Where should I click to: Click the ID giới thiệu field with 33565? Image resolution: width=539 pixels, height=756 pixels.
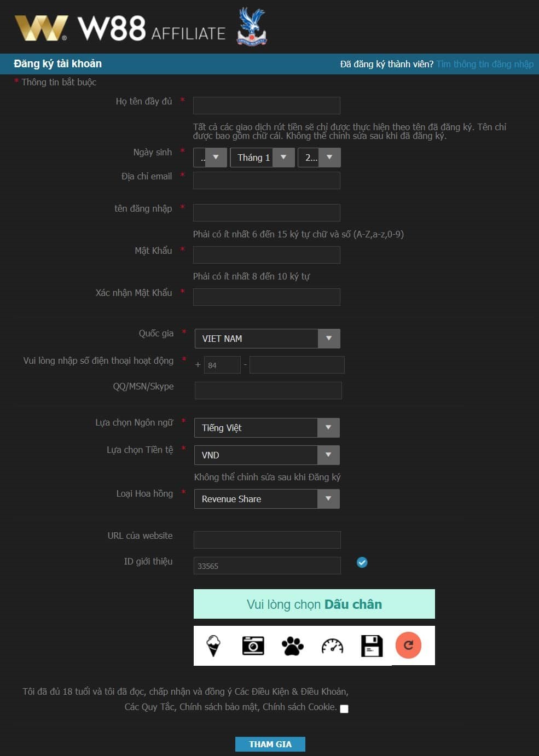[267, 566]
